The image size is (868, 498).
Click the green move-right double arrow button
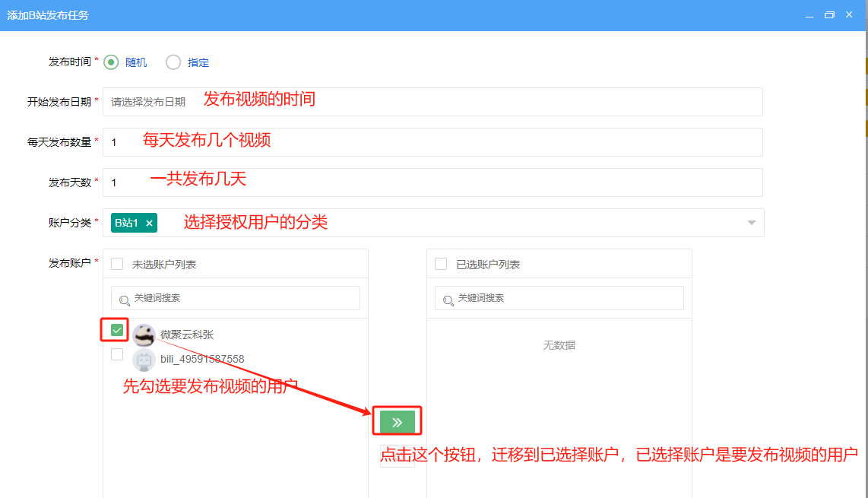[397, 422]
